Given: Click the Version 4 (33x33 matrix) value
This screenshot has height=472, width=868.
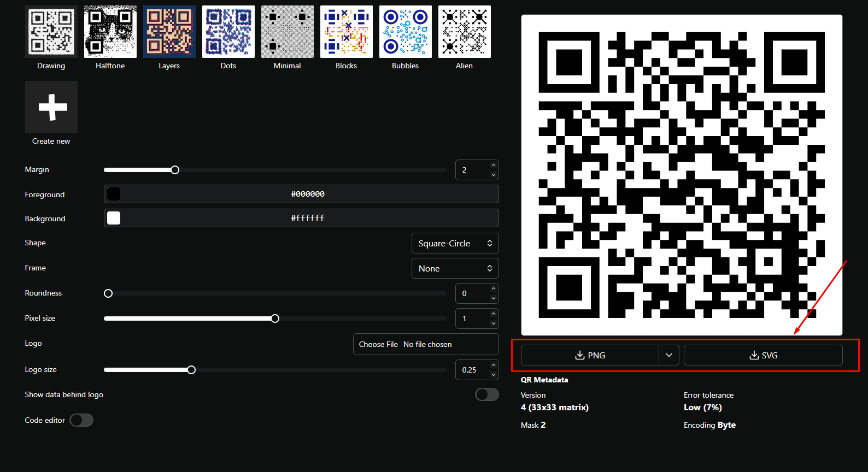Looking at the screenshot, I should click(x=555, y=408).
